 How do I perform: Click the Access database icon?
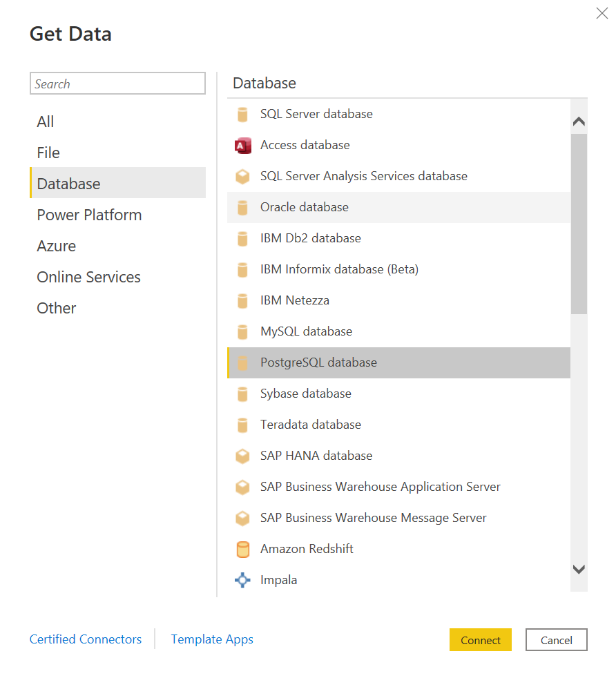click(242, 146)
